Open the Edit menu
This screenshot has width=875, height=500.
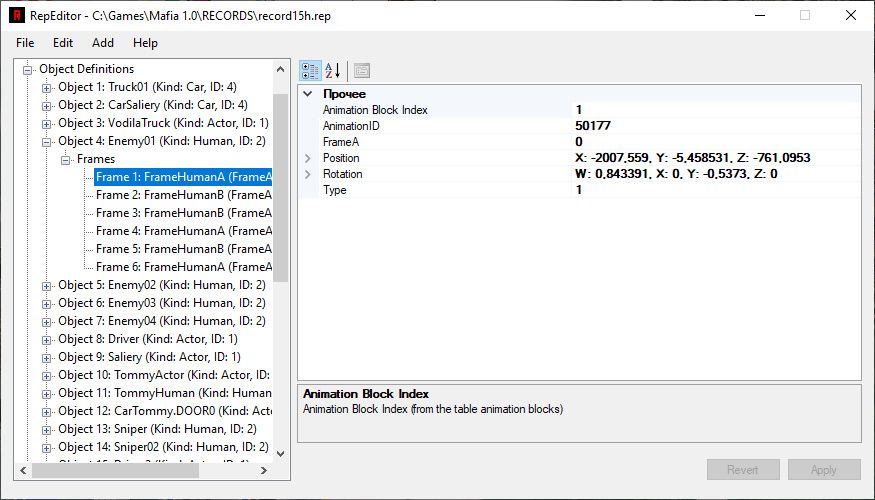tap(63, 43)
